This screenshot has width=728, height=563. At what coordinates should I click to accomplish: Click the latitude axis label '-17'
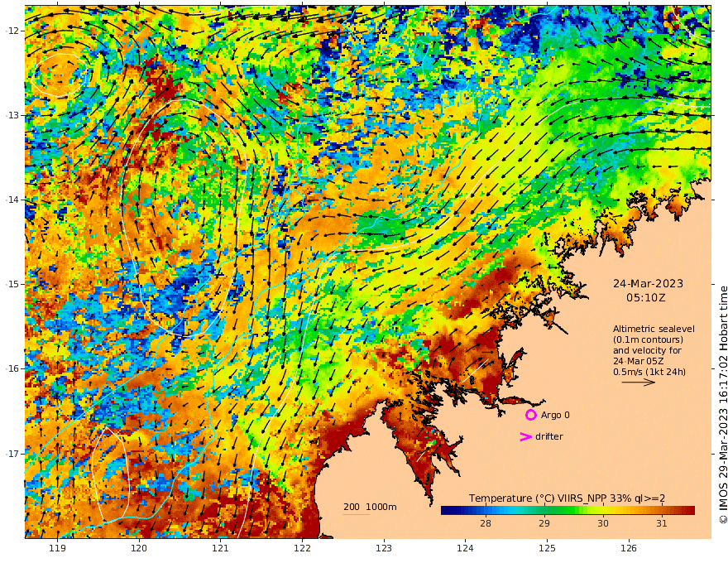click(12, 454)
